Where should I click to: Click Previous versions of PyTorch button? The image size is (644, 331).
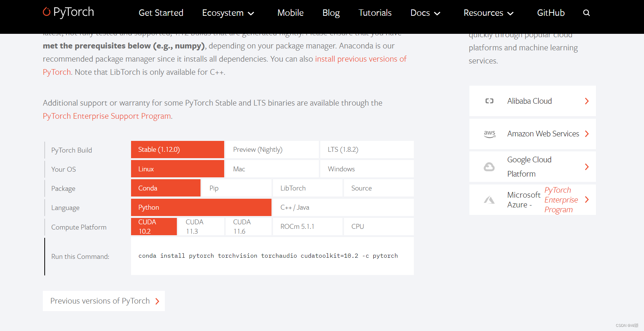[104, 301]
